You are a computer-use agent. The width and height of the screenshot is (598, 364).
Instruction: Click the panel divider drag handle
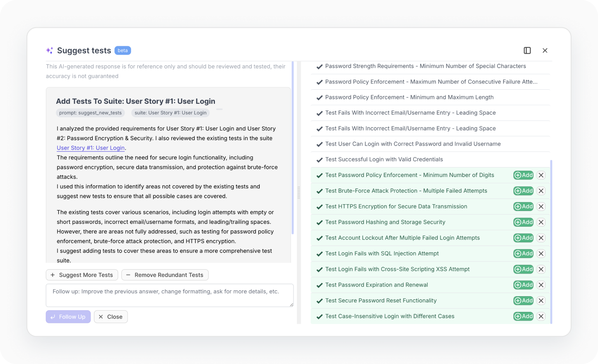pos(299,192)
